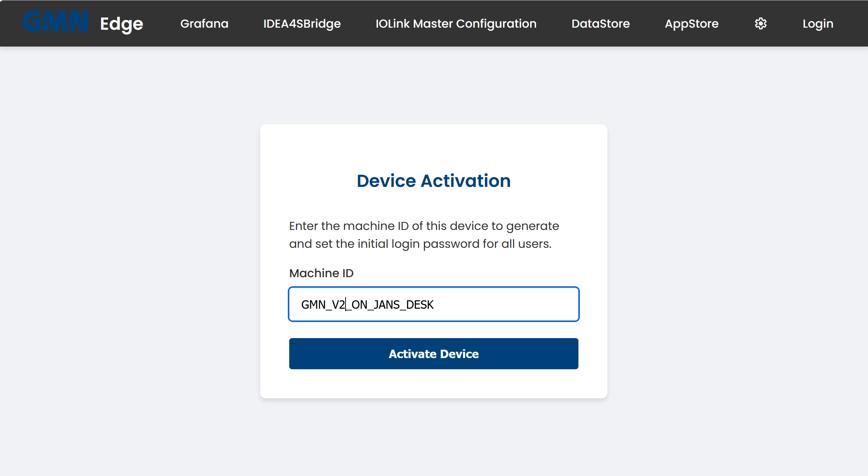Viewport: 868px width, 476px height.
Task: Click the word 'password' in the description
Action: [x=451, y=244]
